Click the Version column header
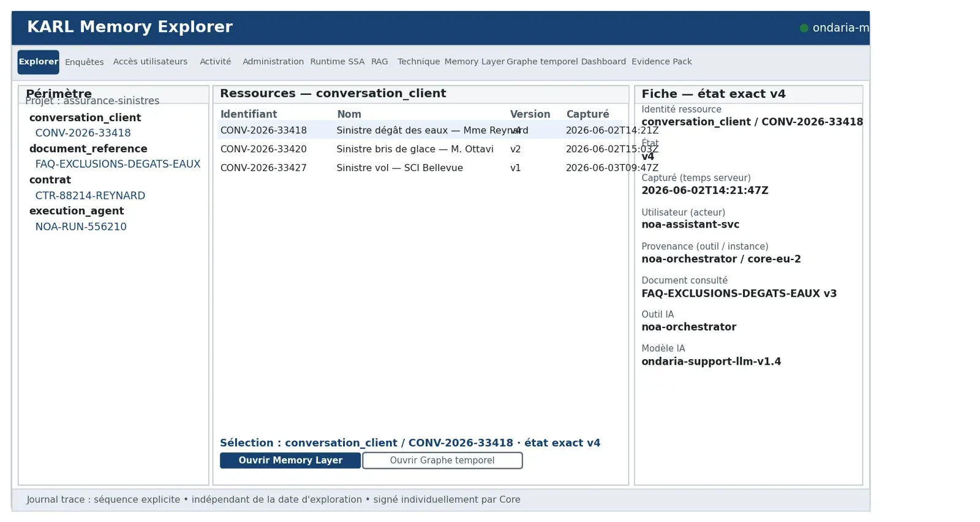Image resolution: width=980 pixels, height=522 pixels. (x=530, y=114)
